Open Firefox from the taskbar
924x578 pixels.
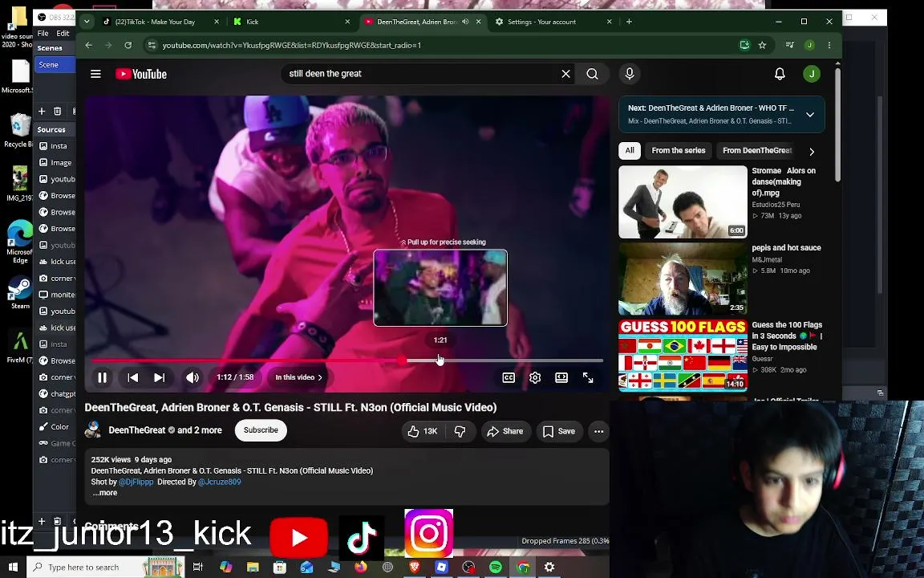[x=361, y=567]
